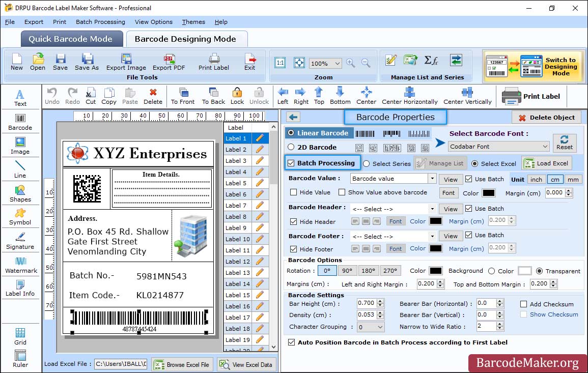Bring object To Front
The image size is (588, 373).
click(183, 96)
